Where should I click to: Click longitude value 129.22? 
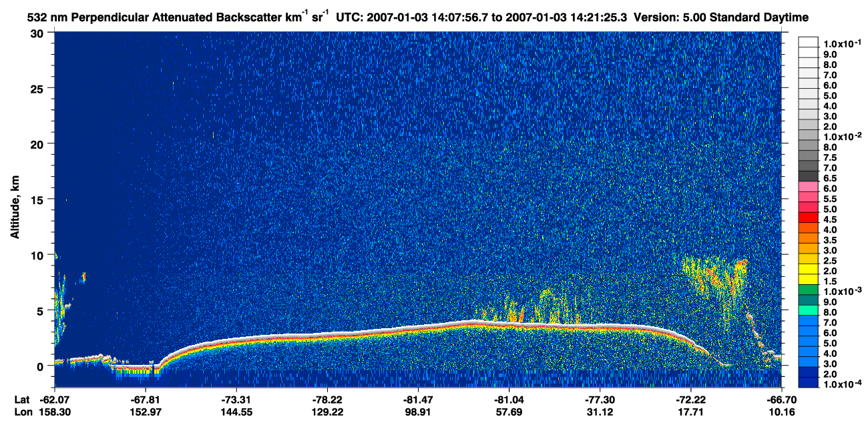click(x=327, y=412)
